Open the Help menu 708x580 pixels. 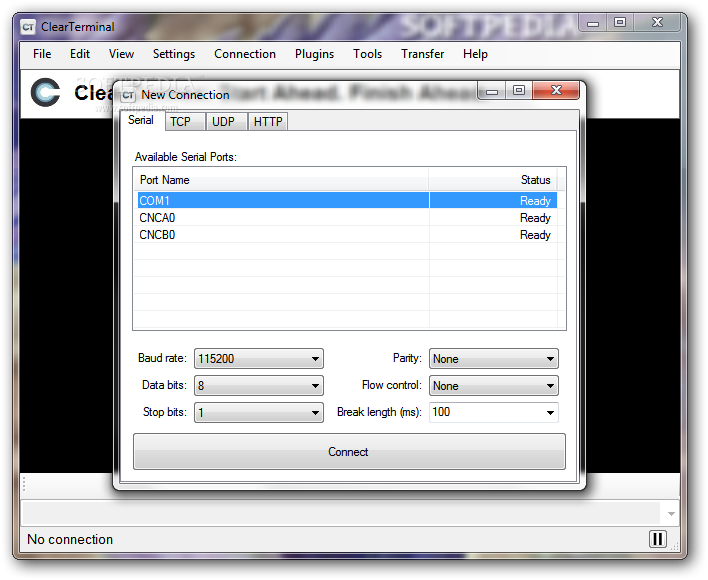pyautogui.click(x=475, y=54)
